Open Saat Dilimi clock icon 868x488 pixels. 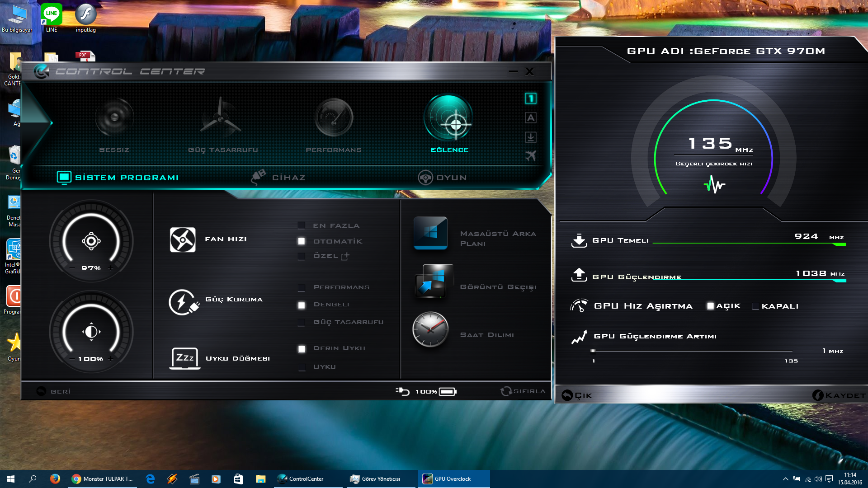tap(430, 329)
